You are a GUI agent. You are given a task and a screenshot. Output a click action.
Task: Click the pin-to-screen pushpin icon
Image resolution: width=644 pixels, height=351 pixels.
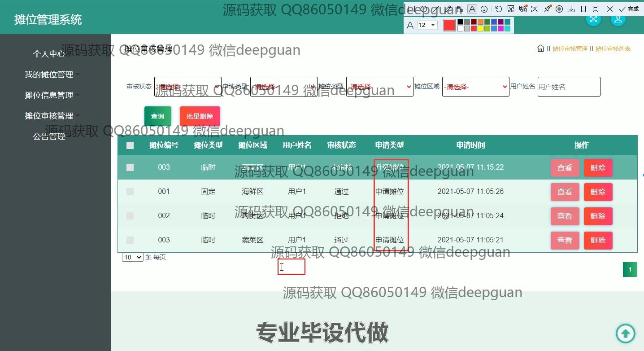547,9
